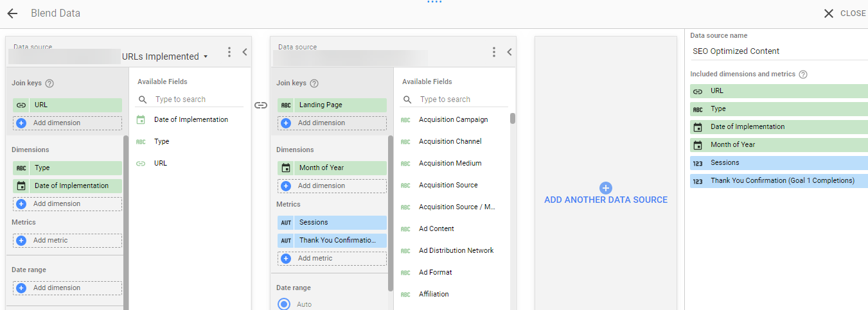Viewport: 868px width, 310px height.
Task: Open URLs Implemented data source dropdown
Action: point(165,56)
